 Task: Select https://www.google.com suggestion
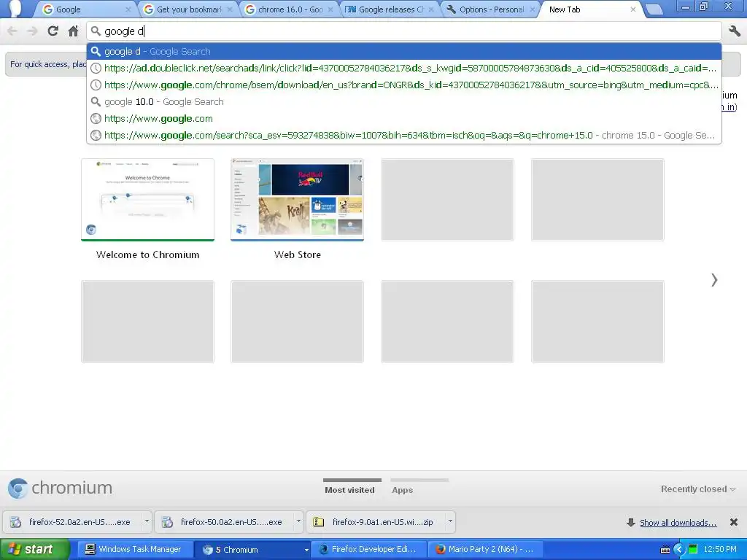point(404,118)
